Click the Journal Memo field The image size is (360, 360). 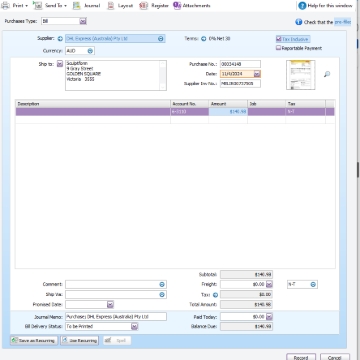pyautogui.click(x=116, y=317)
